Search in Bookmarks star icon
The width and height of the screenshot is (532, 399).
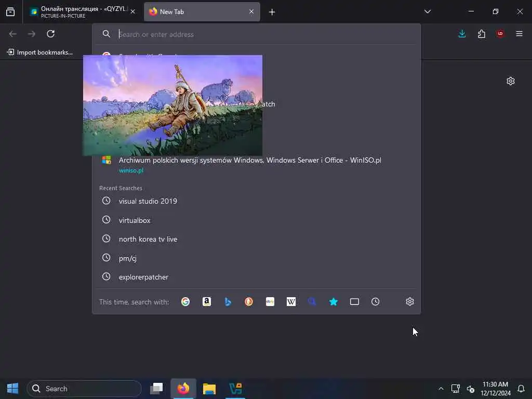334,302
